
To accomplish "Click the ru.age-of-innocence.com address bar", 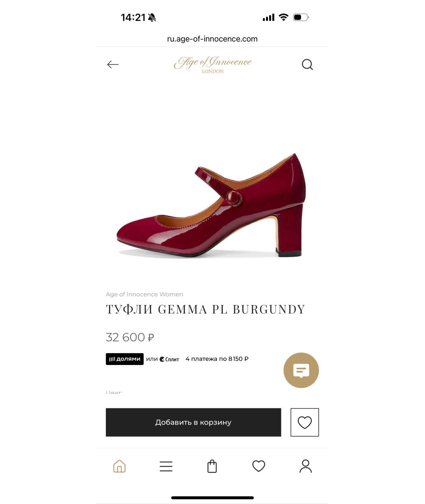I will click(x=213, y=39).
